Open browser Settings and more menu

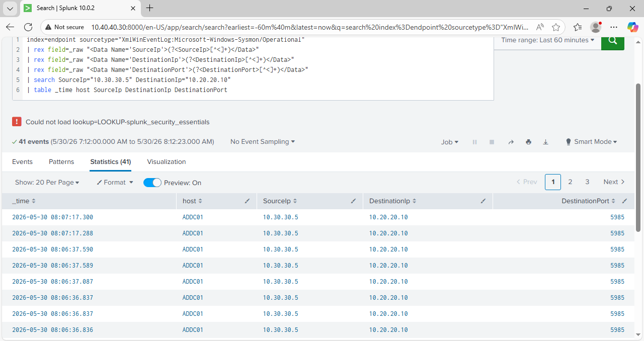[x=614, y=27]
